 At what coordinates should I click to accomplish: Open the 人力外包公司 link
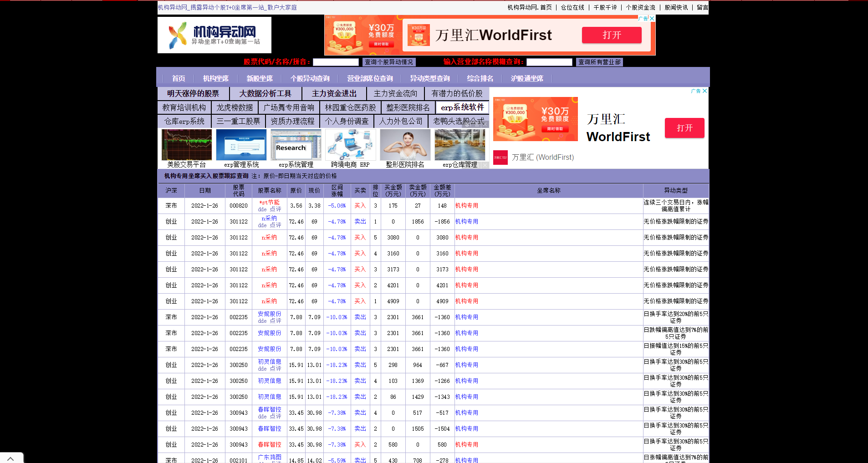click(x=401, y=121)
